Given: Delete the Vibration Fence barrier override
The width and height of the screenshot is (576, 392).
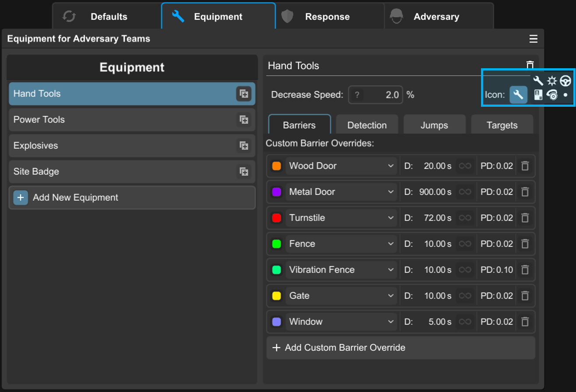Looking at the screenshot, I should 525,269.
